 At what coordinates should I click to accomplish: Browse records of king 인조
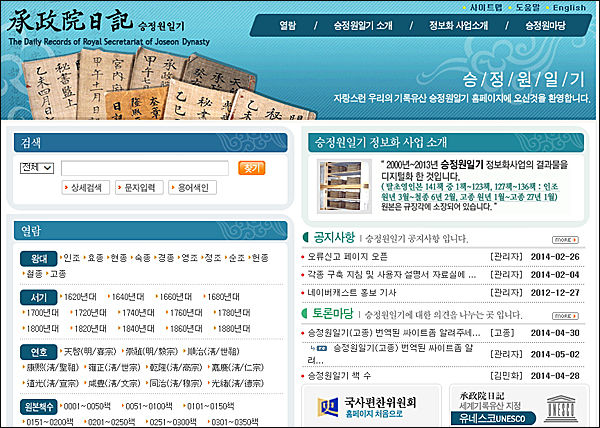[72, 258]
